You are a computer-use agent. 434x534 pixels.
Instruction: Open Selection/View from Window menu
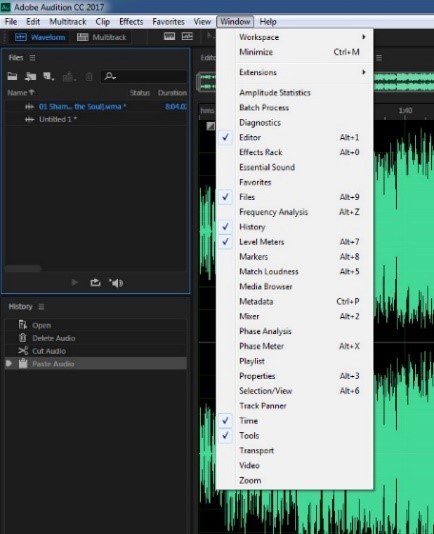(294, 391)
